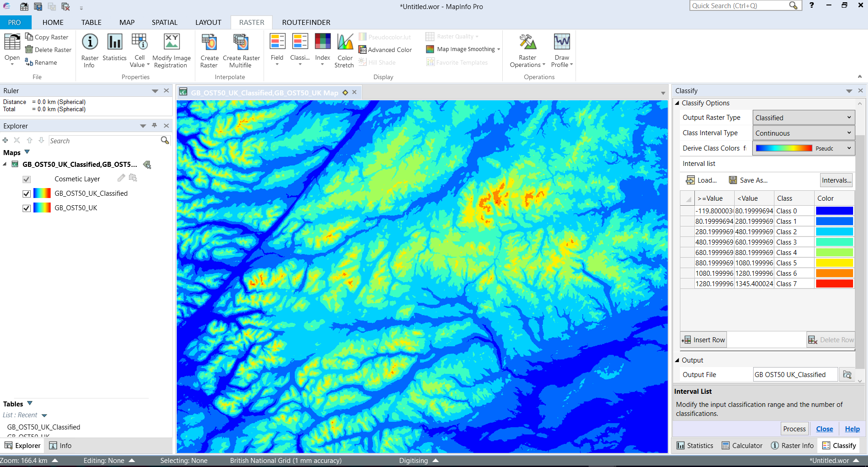
Task: Click the Quick Search magnifier icon
Action: pos(793,5)
